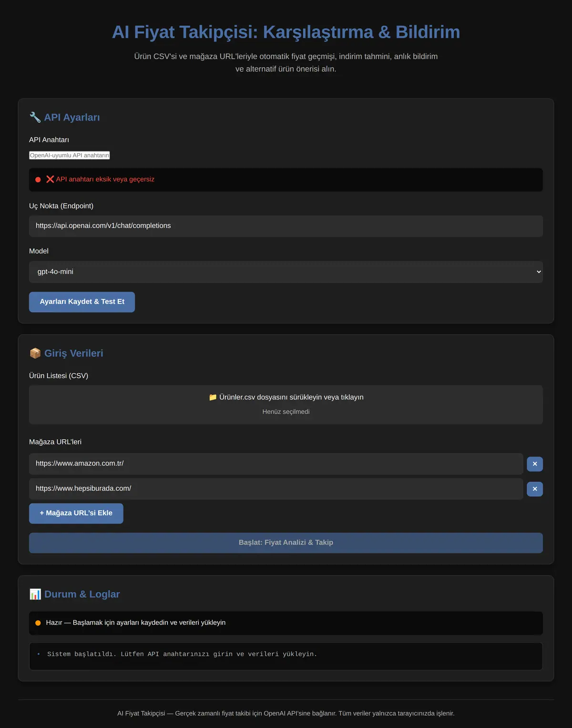Viewport: 572px width, 728px height.
Task: Click the bar chart icon beside Durum & Loglar
Action: [35, 594]
